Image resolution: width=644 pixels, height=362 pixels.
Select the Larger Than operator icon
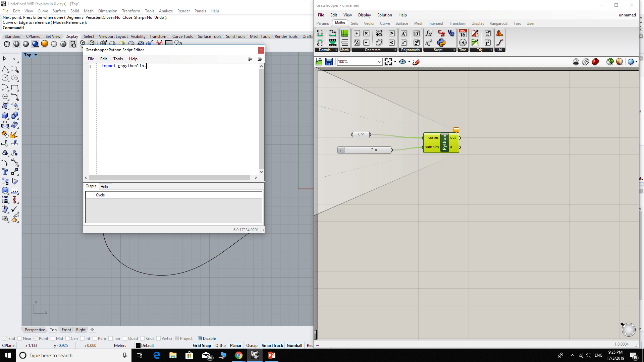[392, 33]
